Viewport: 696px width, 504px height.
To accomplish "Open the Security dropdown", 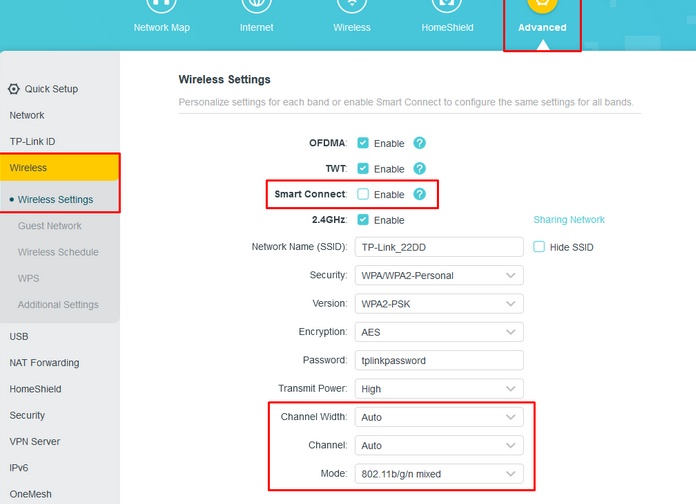I will [439, 275].
